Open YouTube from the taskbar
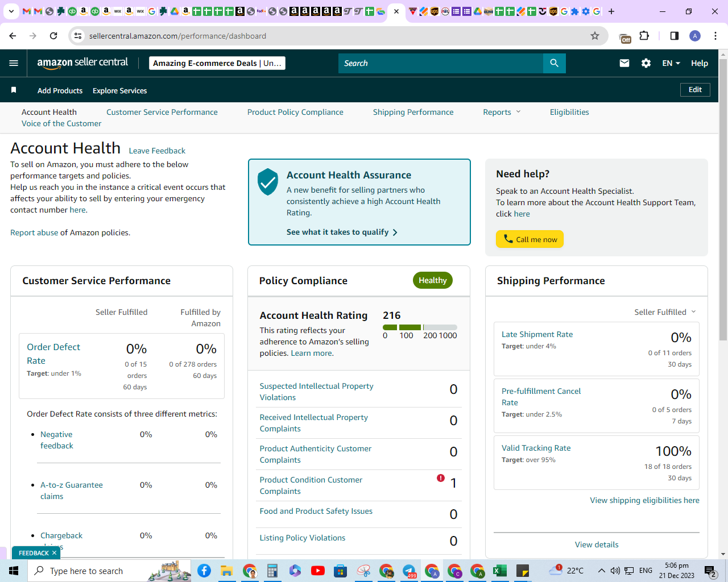 pos(318,571)
